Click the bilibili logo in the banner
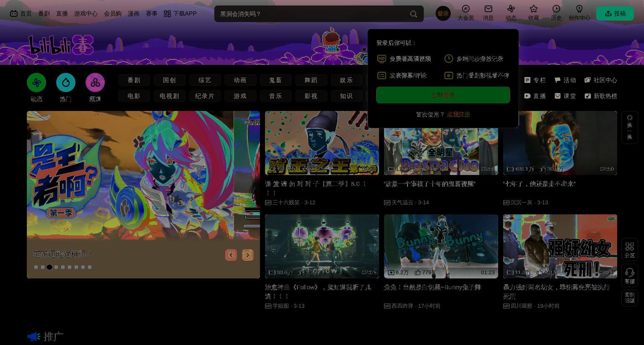Viewport: 644px width, 345px height. 61,45
